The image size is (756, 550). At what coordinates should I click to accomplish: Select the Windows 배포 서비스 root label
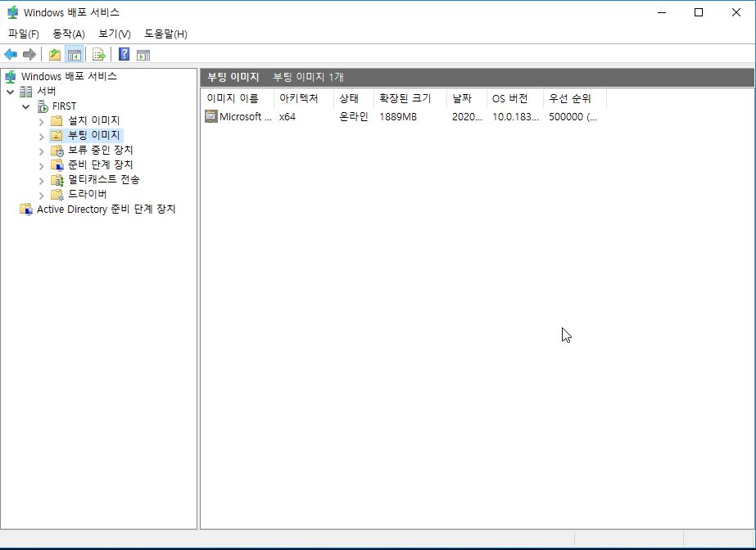(x=69, y=76)
